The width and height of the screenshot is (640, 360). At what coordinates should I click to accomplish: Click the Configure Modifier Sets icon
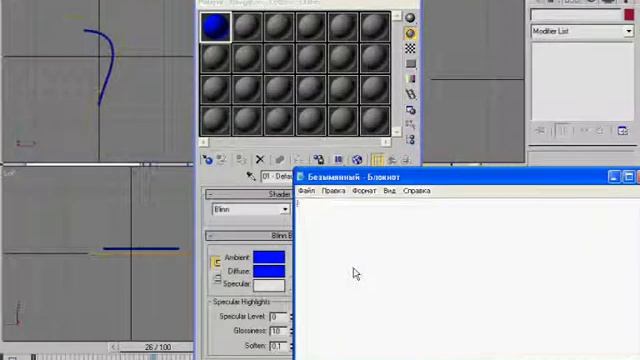pyautogui.click(x=622, y=131)
